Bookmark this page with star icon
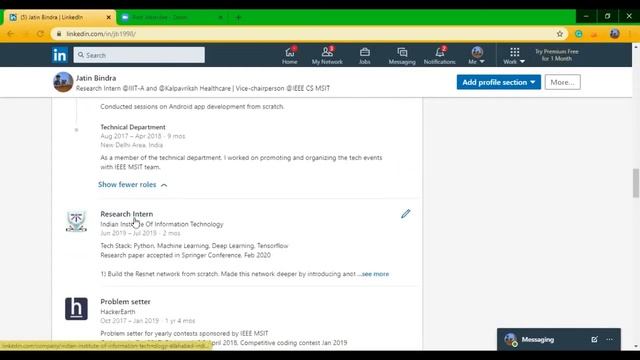The width and height of the screenshot is (640, 360). pyautogui.click(x=560, y=34)
